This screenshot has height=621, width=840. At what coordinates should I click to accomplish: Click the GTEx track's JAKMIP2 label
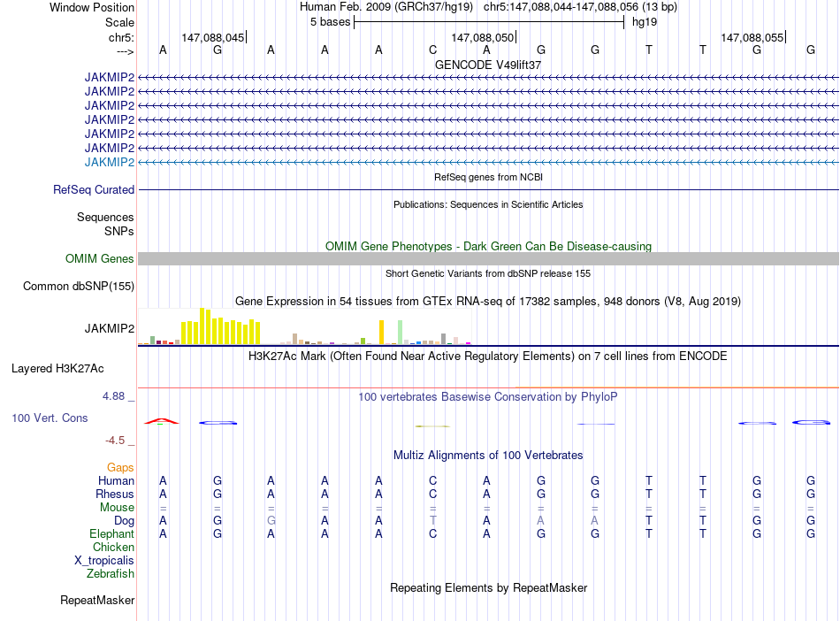tap(110, 328)
